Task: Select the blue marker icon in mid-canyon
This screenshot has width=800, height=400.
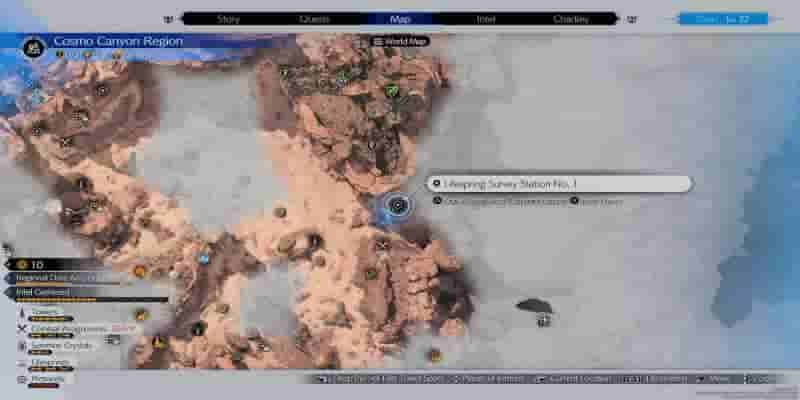Action: click(x=204, y=259)
